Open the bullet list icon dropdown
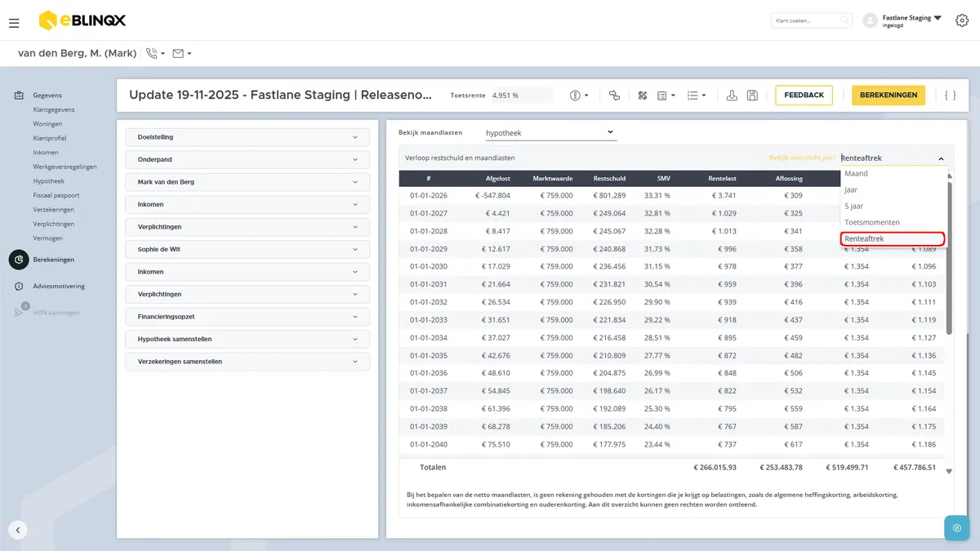This screenshot has width=980, height=551. click(697, 96)
